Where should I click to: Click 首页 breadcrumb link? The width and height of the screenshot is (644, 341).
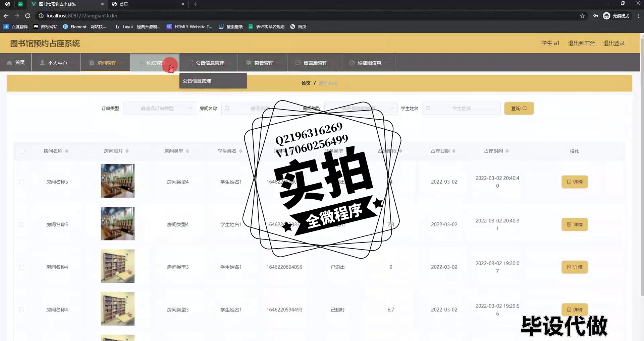[306, 83]
